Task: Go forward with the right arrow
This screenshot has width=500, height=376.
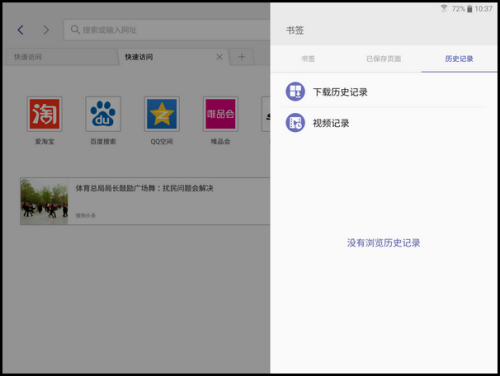Action: click(x=46, y=30)
